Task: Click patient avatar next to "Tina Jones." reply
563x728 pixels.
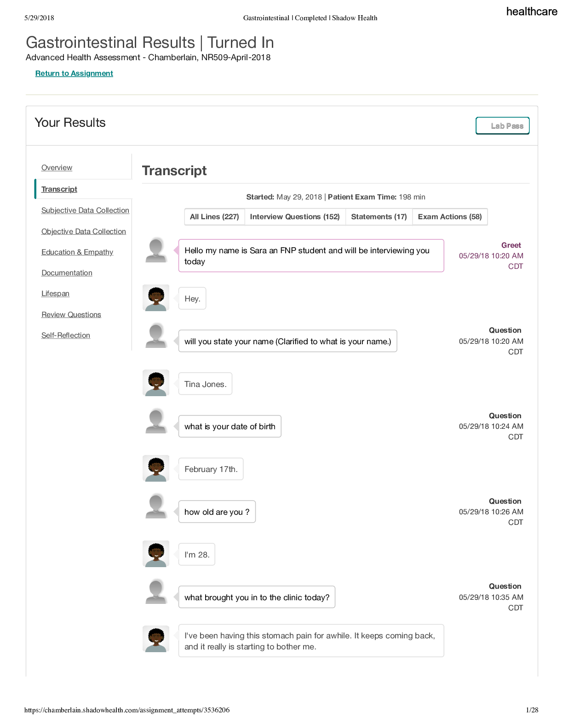Action: click(x=156, y=383)
